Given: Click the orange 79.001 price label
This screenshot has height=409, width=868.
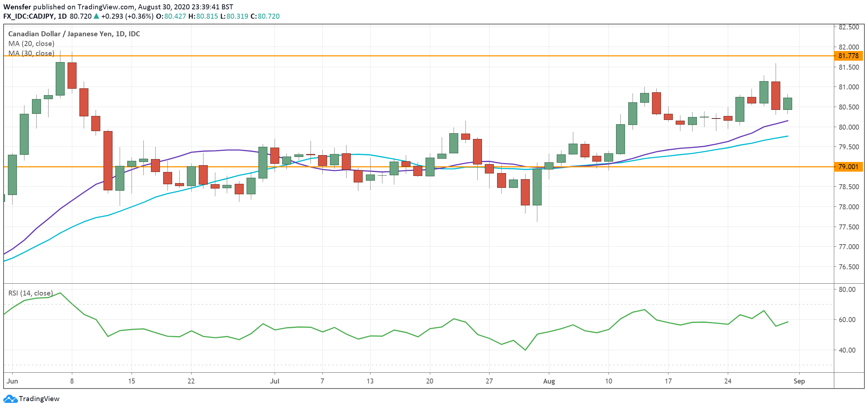Looking at the screenshot, I should point(848,167).
